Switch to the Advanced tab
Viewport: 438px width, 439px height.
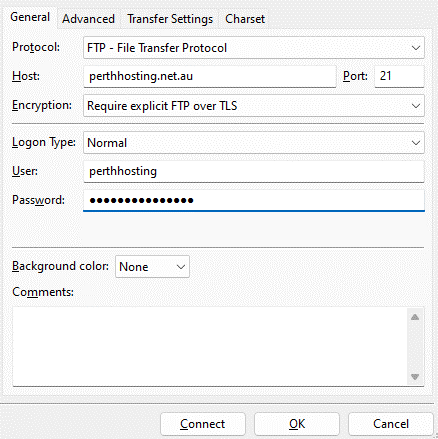point(88,19)
